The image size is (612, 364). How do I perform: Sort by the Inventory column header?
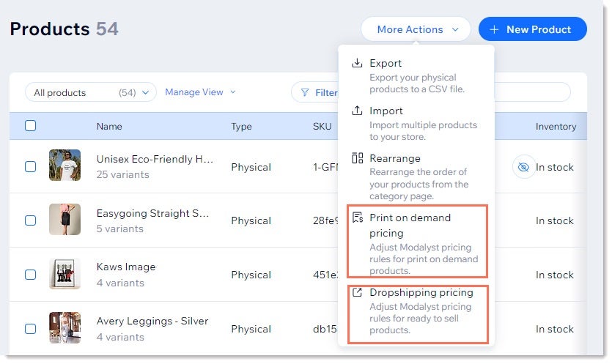(x=556, y=127)
